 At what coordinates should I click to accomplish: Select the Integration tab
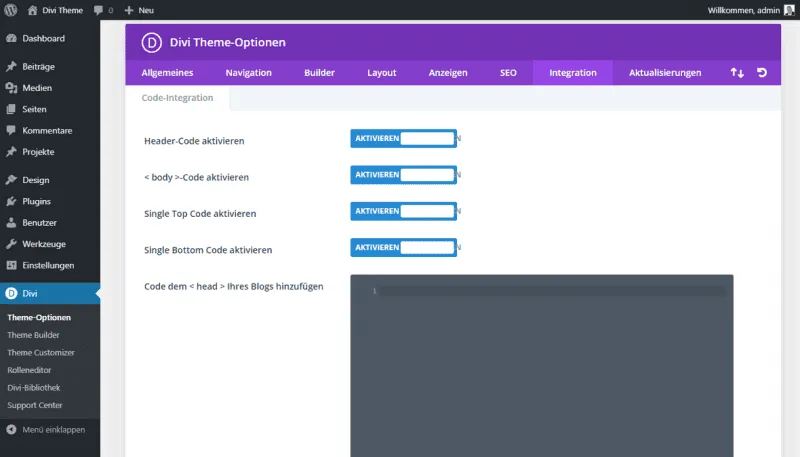573,72
